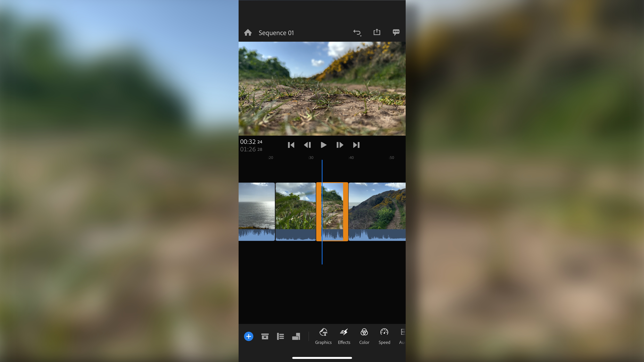644x362 pixels.
Task: Skip to next clip edit point
Action: point(356,145)
